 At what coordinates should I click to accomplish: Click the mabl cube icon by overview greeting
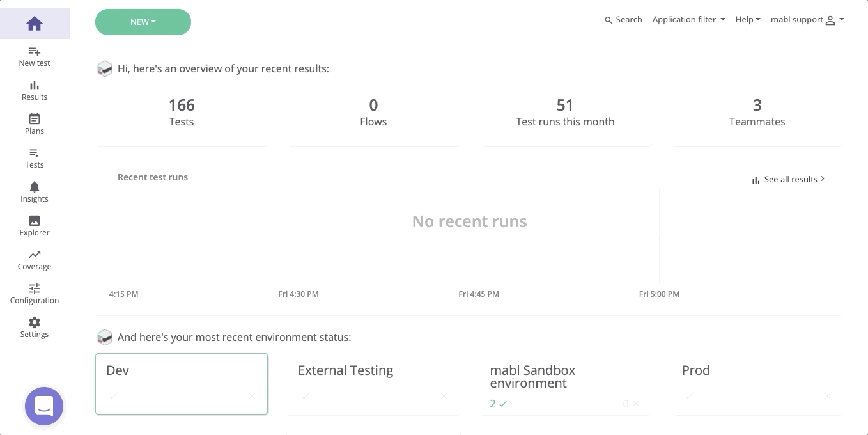[105, 68]
